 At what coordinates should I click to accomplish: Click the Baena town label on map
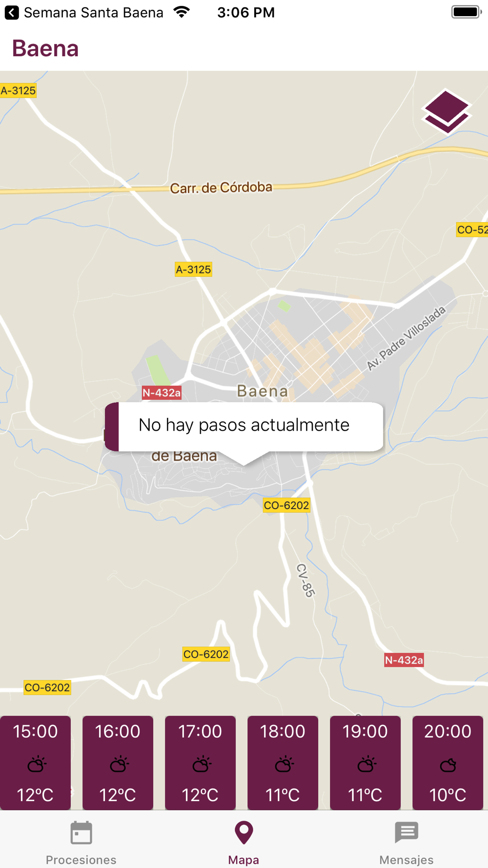click(x=263, y=391)
